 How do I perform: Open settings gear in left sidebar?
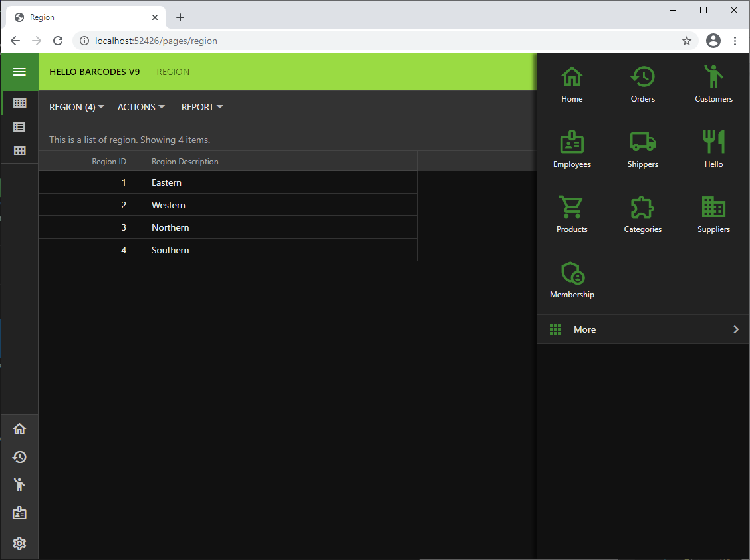(19, 543)
